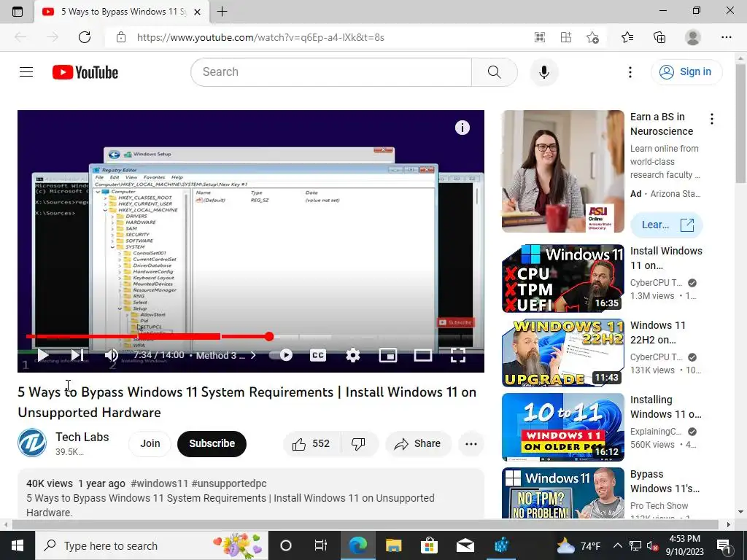Open the Mail app from taskbar

point(465,545)
